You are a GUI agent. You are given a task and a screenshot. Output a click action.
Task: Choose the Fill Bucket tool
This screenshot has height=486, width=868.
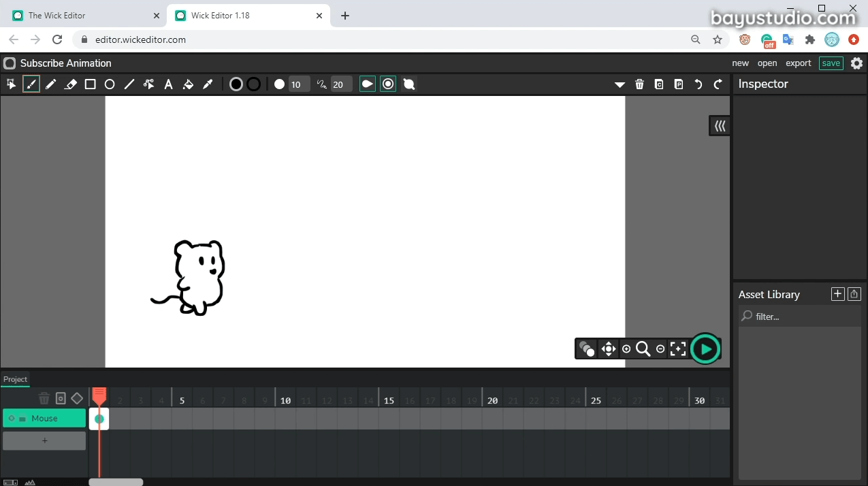(188, 84)
